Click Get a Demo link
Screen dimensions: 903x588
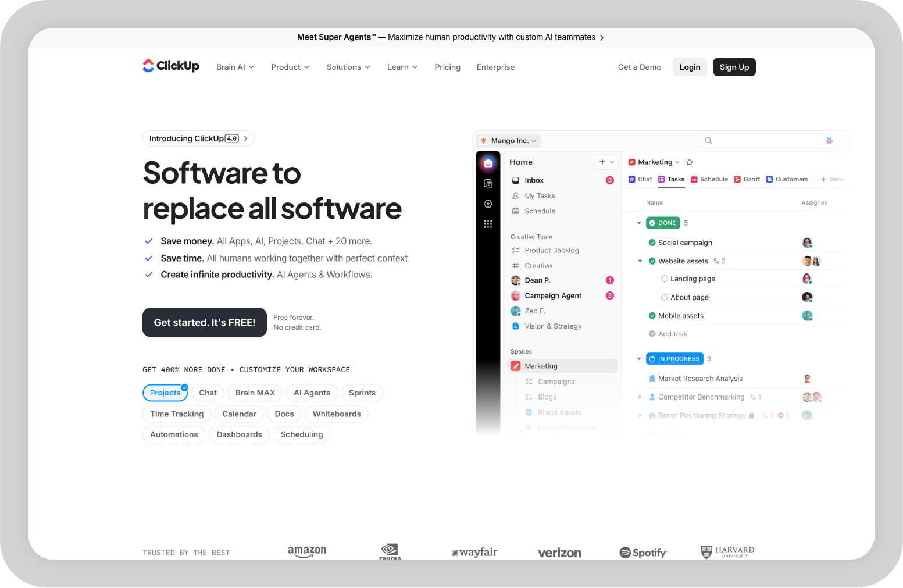click(x=640, y=67)
